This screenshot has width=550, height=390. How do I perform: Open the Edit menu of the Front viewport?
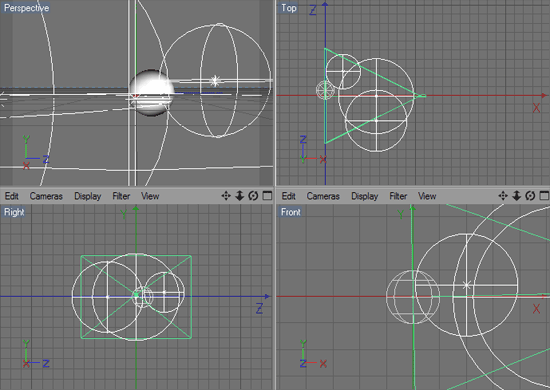[x=289, y=196]
